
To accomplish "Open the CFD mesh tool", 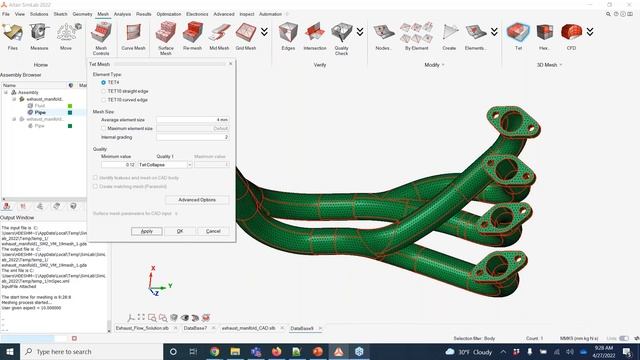I will [571, 36].
